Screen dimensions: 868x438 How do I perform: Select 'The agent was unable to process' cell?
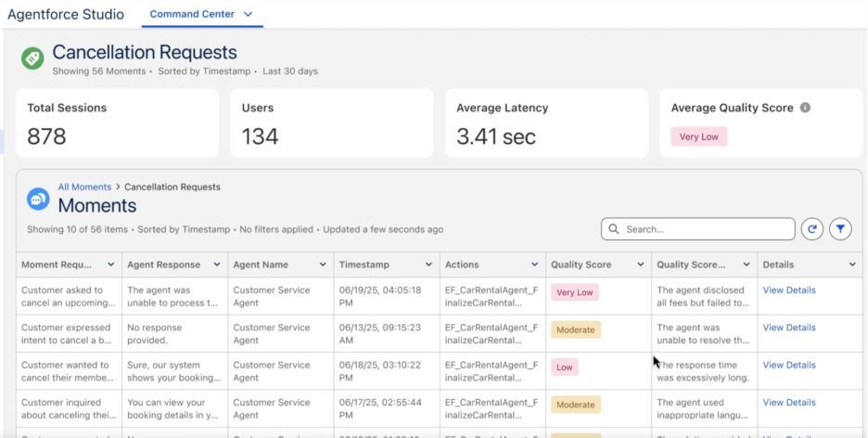[x=174, y=296]
